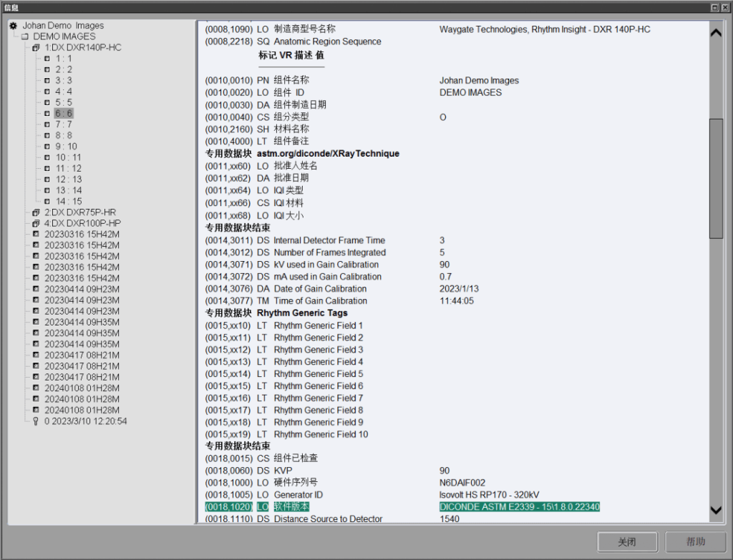The height and width of the screenshot is (560, 733).
Task: Click the scrollbar up arrow in tag list
Action: pos(715,33)
